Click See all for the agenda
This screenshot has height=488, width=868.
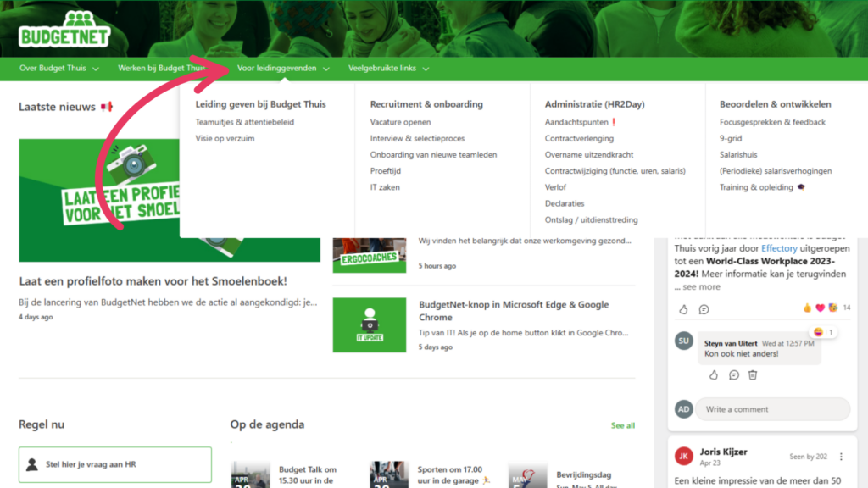pos(623,425)
